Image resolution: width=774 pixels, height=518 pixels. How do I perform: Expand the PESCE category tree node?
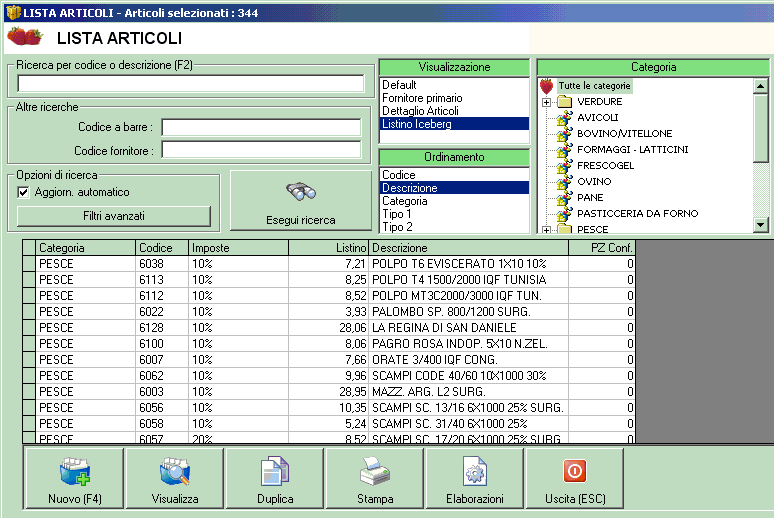(546, 230)
